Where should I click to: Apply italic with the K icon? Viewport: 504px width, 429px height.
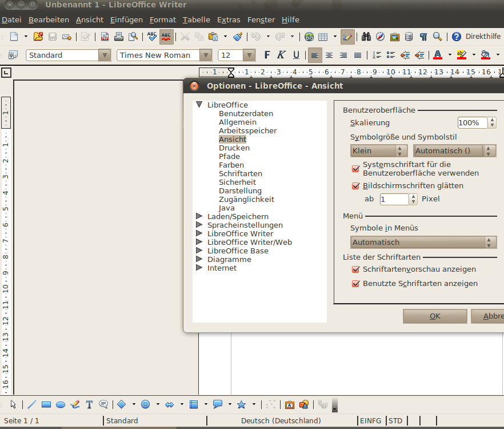(x=281, y=55)
